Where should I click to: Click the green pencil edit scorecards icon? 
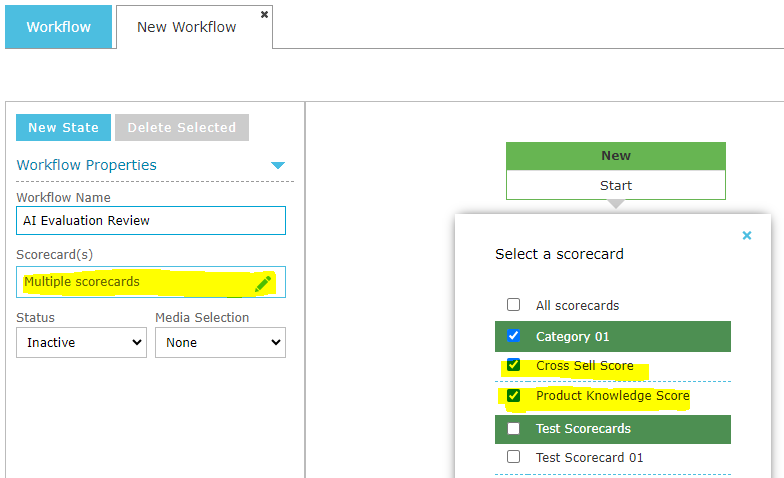click(x=263, y=284)
